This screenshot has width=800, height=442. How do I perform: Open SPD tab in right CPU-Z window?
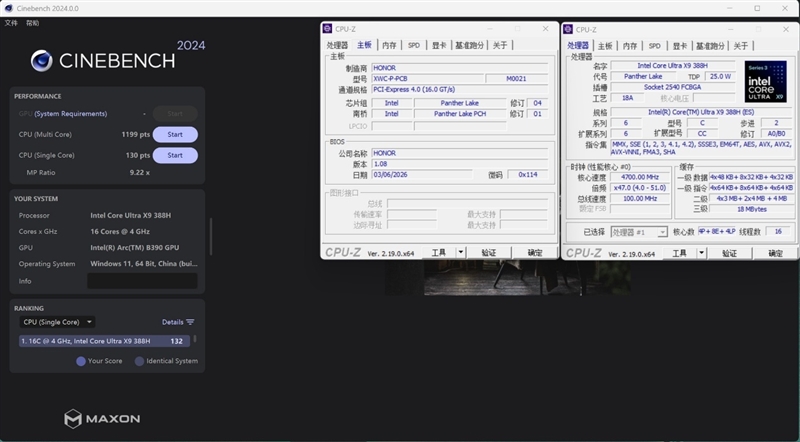[x=655, y=46]
